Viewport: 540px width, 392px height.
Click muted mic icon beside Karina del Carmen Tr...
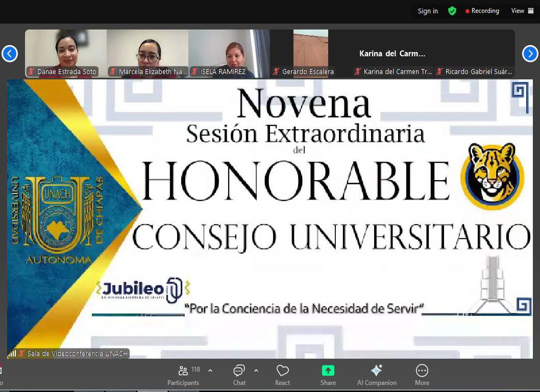(x=358, y=71)
